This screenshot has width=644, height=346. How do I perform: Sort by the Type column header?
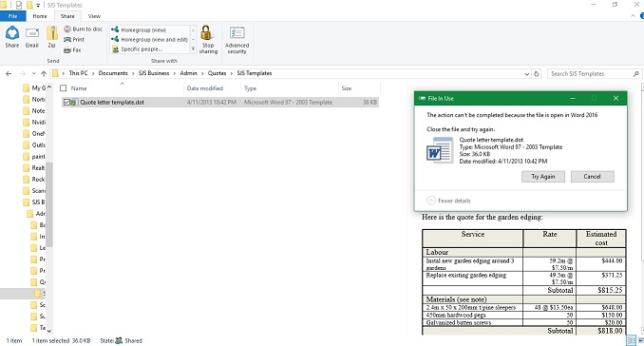(250, 88)
